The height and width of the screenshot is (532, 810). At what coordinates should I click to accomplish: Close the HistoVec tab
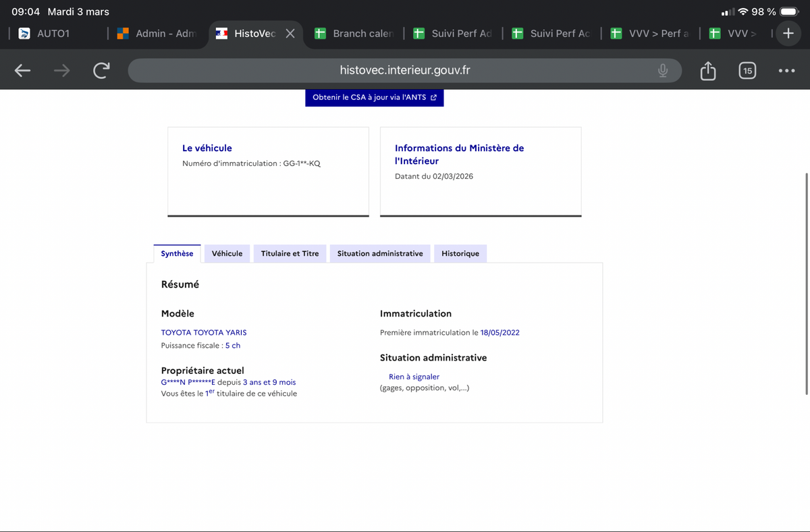click(x=290, y=33)
